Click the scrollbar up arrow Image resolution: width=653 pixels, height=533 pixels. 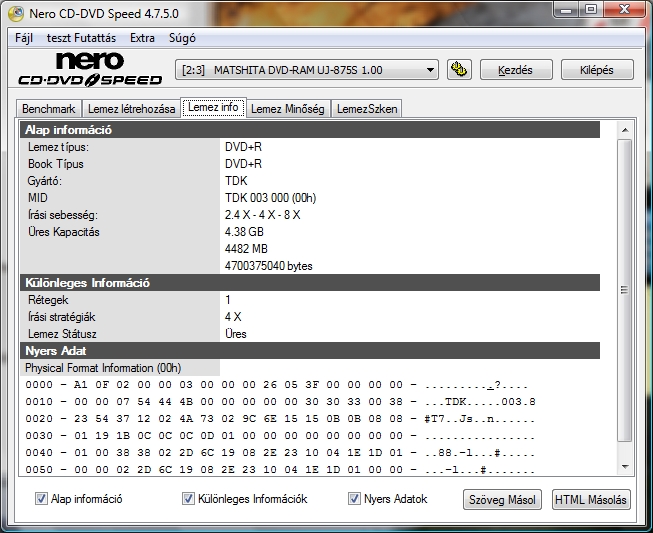coord(625,130)
